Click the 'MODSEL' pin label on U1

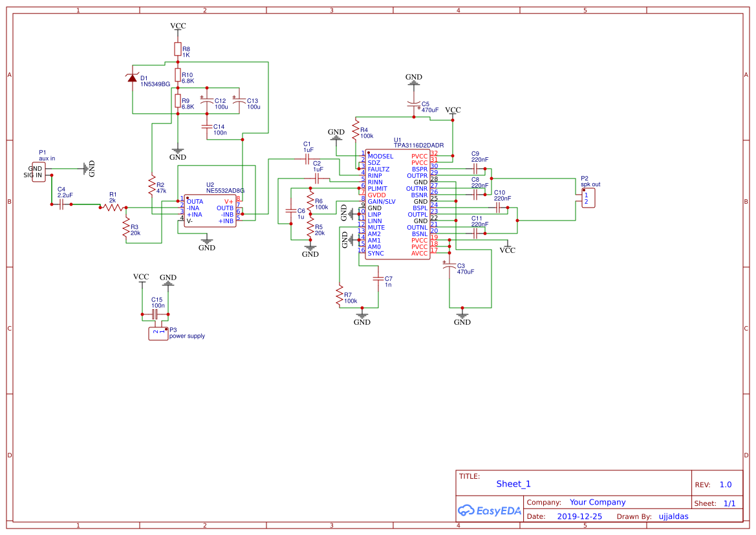pos(380,157)
